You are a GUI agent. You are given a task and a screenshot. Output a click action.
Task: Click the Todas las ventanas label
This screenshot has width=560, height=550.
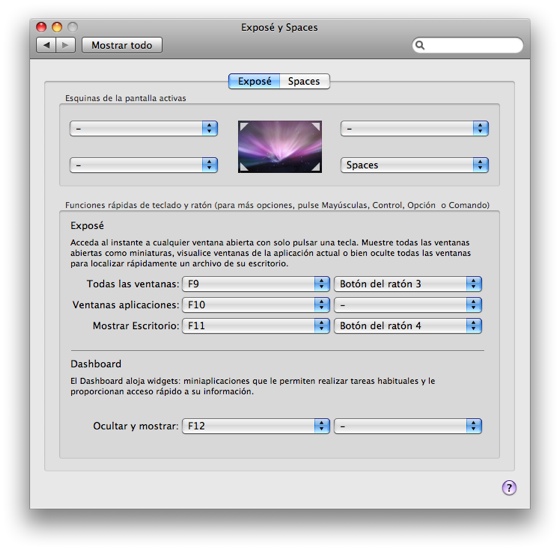(x=133, y=284)
